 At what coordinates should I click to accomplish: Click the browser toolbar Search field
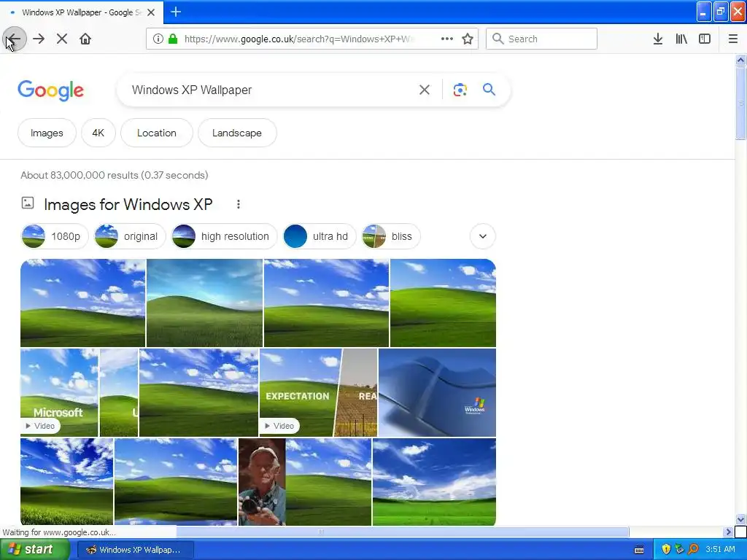(x=541, y=39)
